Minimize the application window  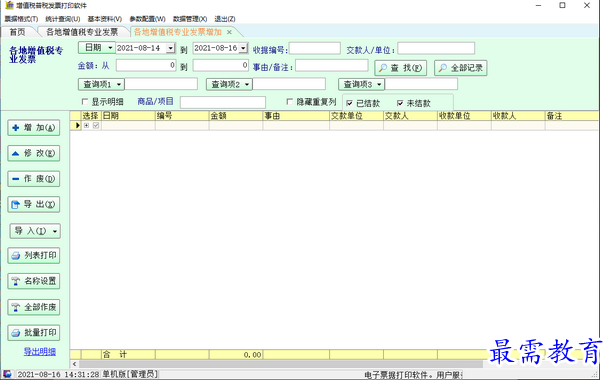pyautogui.click(x=539, y=5)
